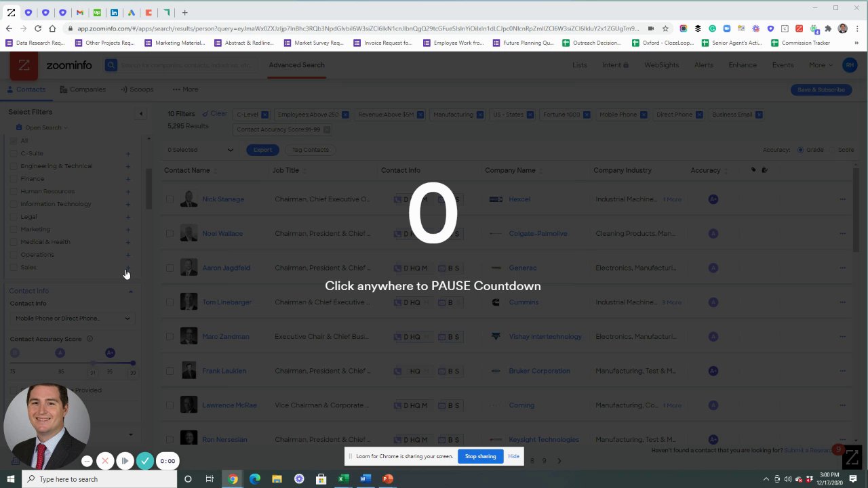Open Advanced Search tab
The height and width of the screenshot is (488, 868).
296,65
